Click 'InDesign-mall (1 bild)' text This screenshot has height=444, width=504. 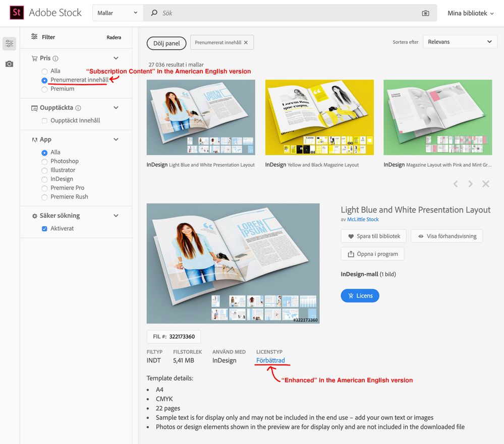coord(368,274)
